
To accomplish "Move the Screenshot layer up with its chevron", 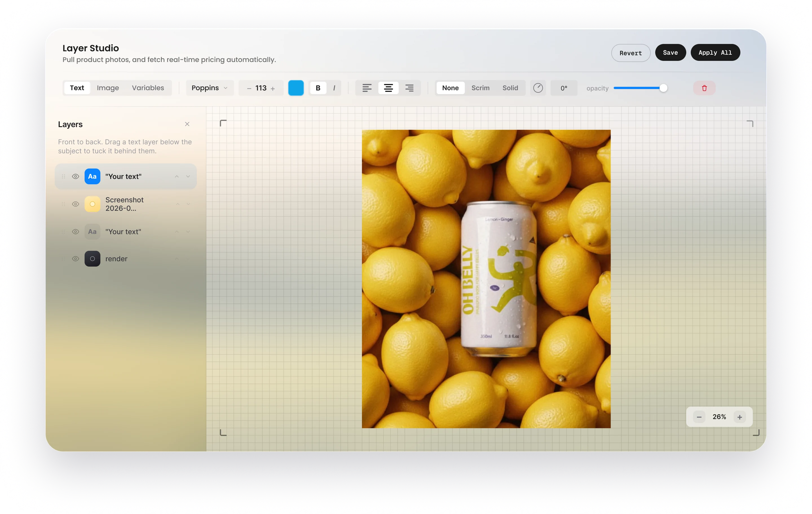I will click(x=177, y=204).
